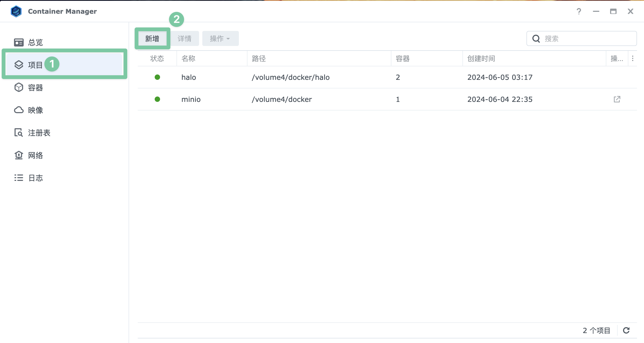644x343 pixels.
Task: View the 日志 (Log) panel
Action: tap(35, 178)
